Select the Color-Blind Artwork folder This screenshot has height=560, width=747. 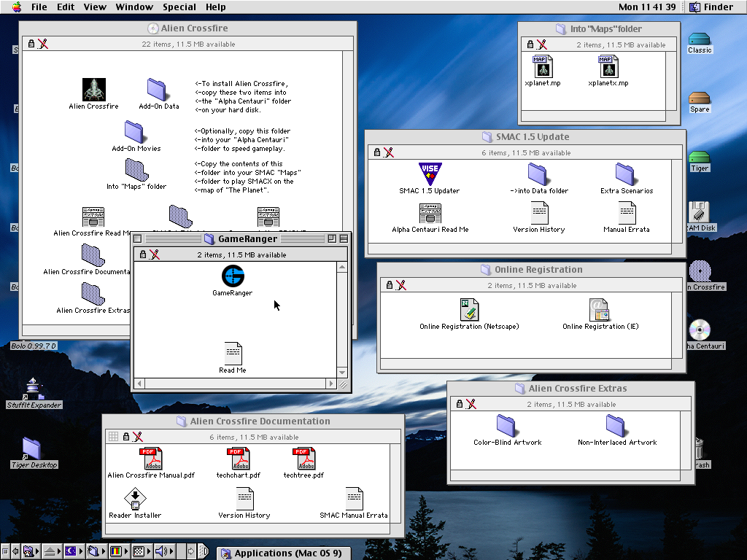507,426
